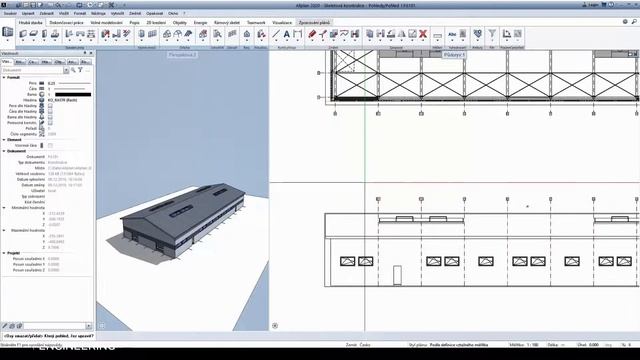The width and height of the screenshot is (640, 360).
Task: Click the Půdorys 1 viewport label
Action: 454,55
